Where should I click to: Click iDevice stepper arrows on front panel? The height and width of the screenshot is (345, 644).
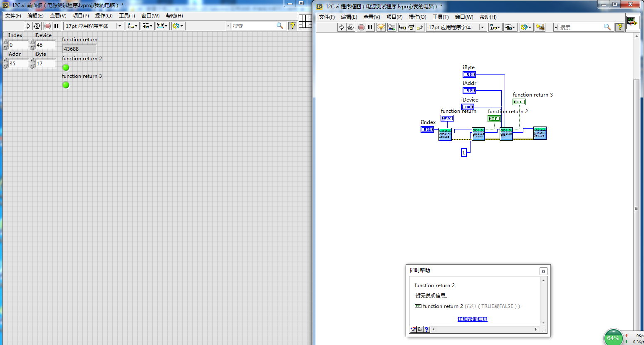tap(32, 45)
